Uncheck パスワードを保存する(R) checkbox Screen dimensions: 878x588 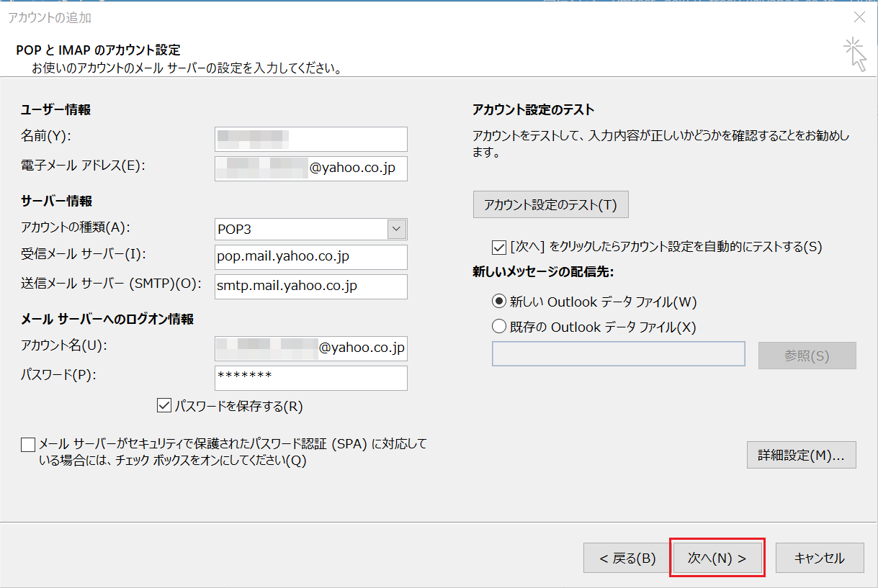tap(163, 406)
